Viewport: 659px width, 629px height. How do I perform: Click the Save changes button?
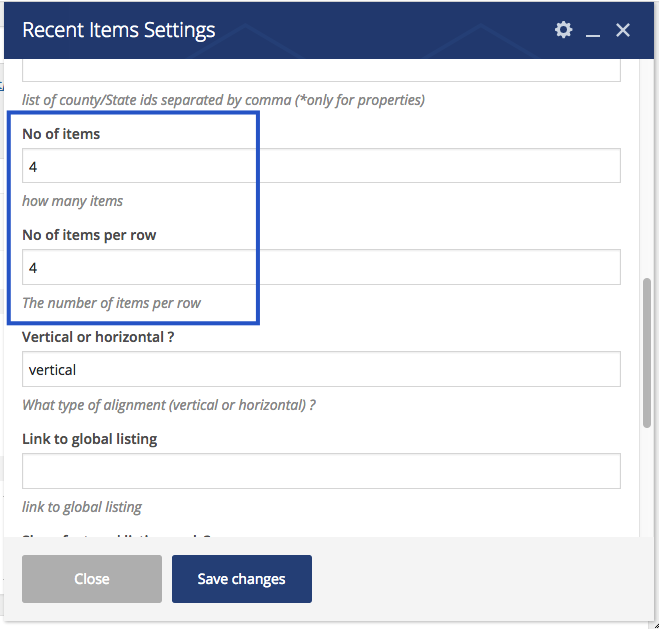tap(242, 579)
